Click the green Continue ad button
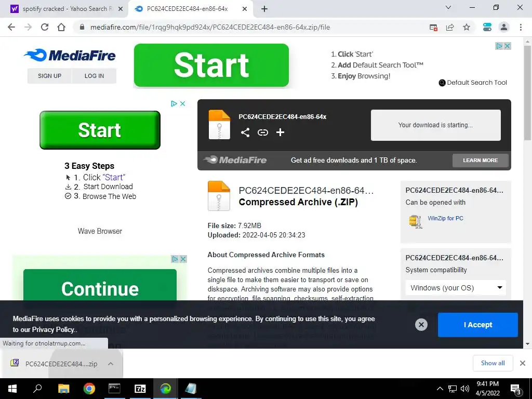 click(100, 285)
